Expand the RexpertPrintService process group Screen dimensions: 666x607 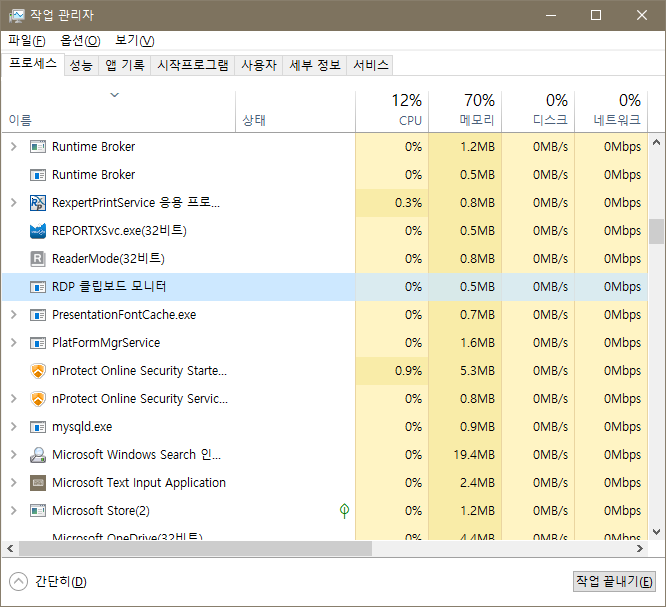click(14, 203)
